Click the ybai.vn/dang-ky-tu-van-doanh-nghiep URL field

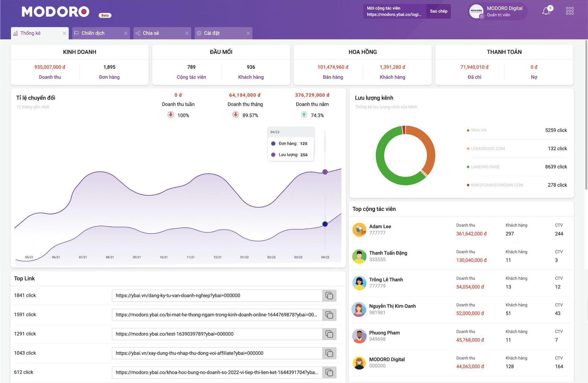click(217, 296)
